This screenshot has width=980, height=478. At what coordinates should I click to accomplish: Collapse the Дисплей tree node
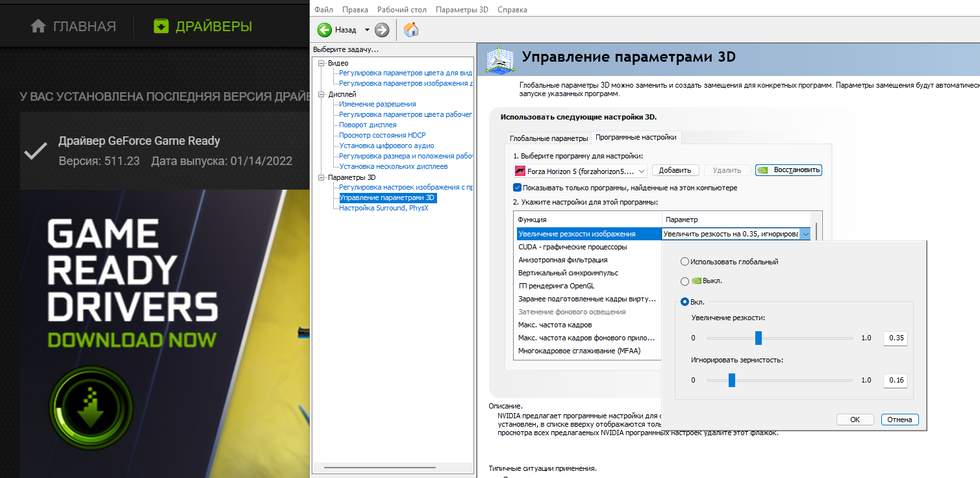click(x=321, y=95)
